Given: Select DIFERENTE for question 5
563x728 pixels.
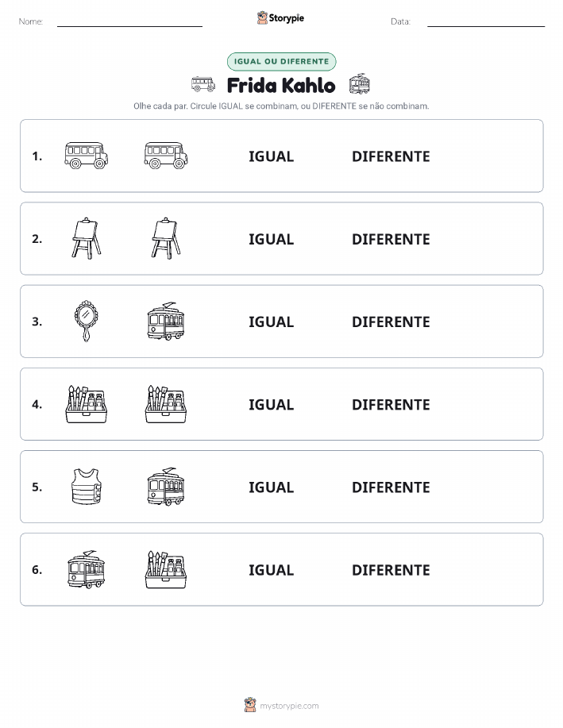Looking at the screenshot, I should tap(391, 487).
